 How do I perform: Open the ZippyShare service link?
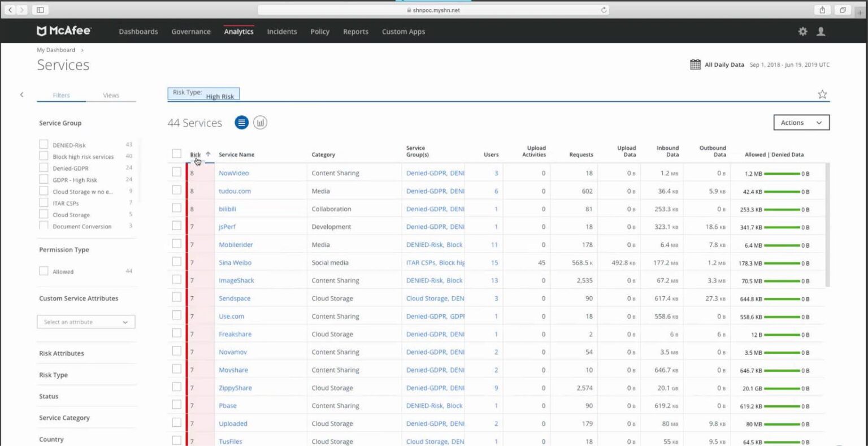tap(235, 388)
